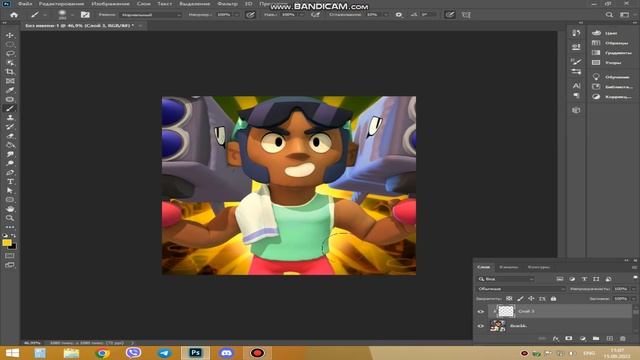Image resolution: width=640 pixels, height=360 pixels.
Task: Open the Редактирование menu
Action: point(61,4)
